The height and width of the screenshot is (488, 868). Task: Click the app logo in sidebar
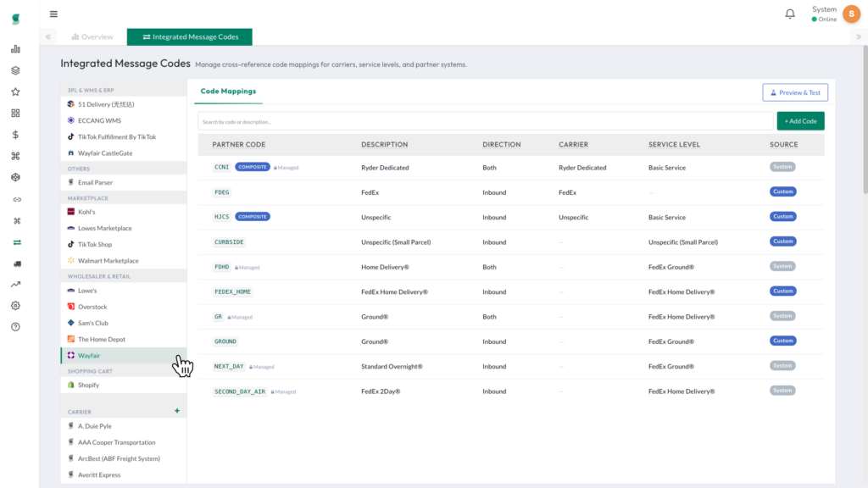click(15, 19)
